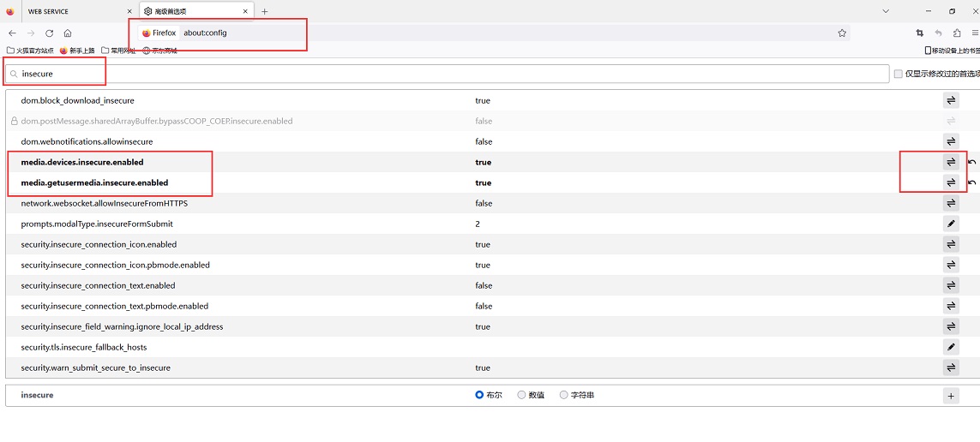The width and height of the screenshot is (980, 442).
Task: Select media.getusermedia.insecure.enabled preference name
Action: (94, 183)
